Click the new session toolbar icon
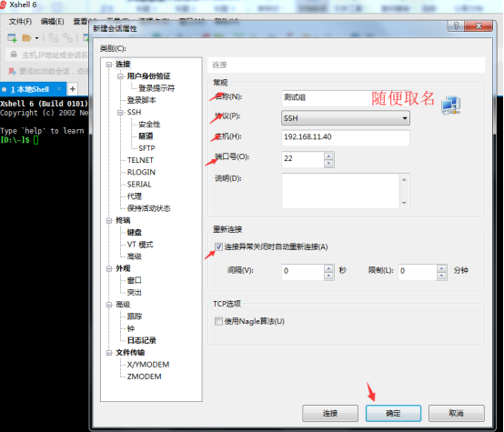504x432 pixels. tap(12, 38)
